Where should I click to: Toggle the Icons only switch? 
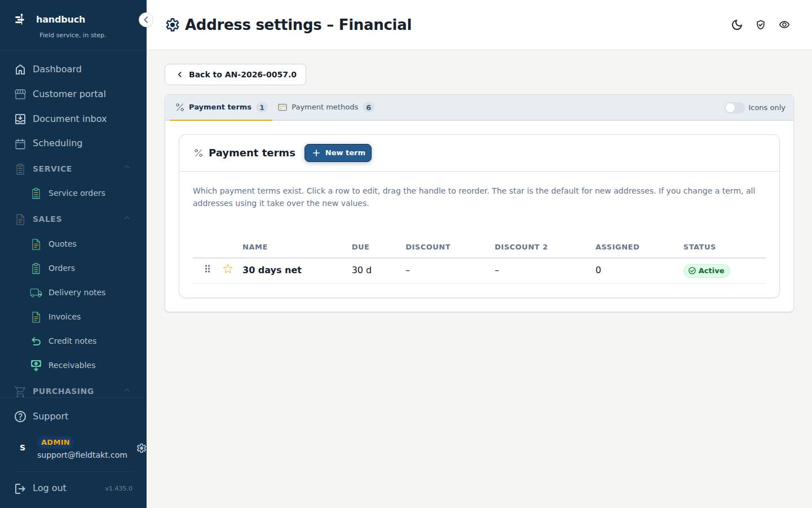[x=734, y=108]
